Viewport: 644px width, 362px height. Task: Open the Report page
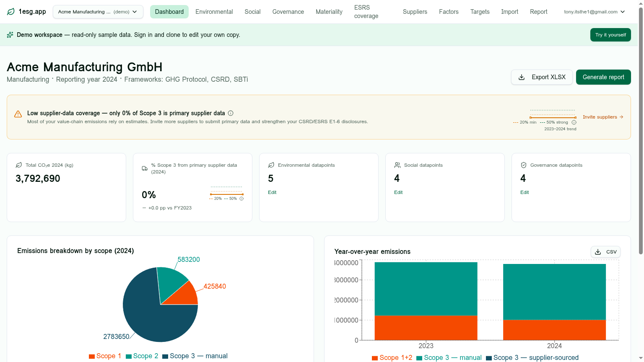(x=539, y=12)
